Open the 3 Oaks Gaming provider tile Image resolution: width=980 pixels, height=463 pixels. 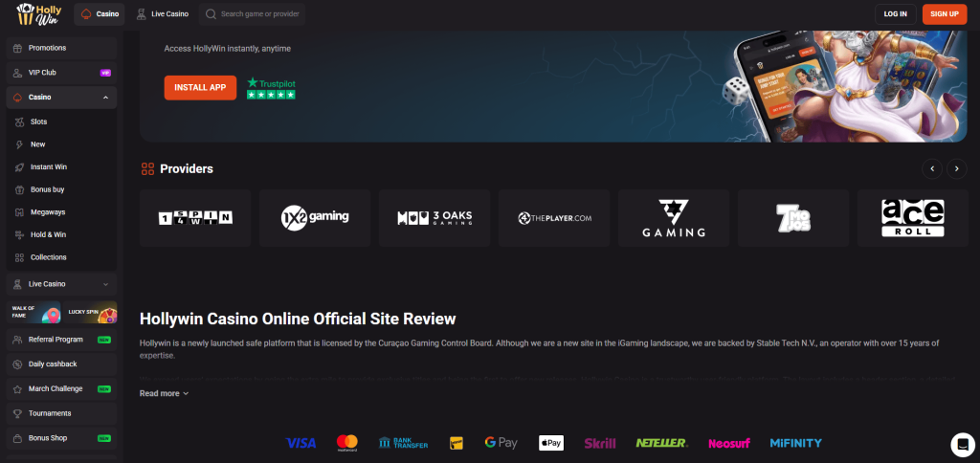pos(434,218)
